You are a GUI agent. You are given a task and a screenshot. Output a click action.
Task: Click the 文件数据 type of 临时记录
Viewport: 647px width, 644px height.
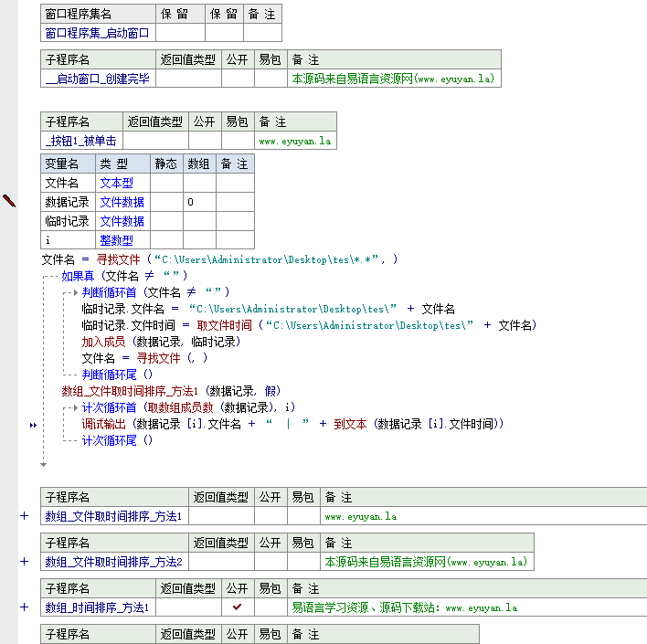(122, 221)
